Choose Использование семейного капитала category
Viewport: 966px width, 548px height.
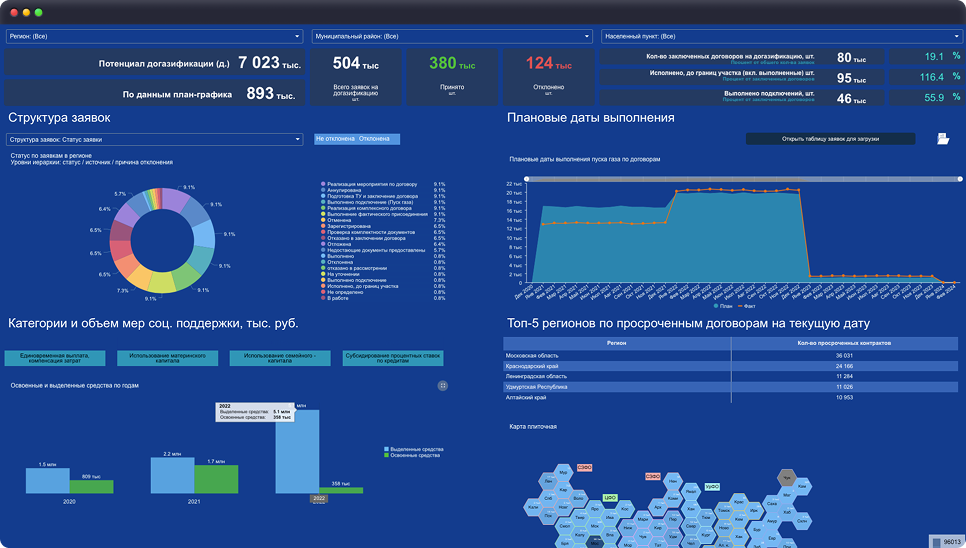[280, 358]
